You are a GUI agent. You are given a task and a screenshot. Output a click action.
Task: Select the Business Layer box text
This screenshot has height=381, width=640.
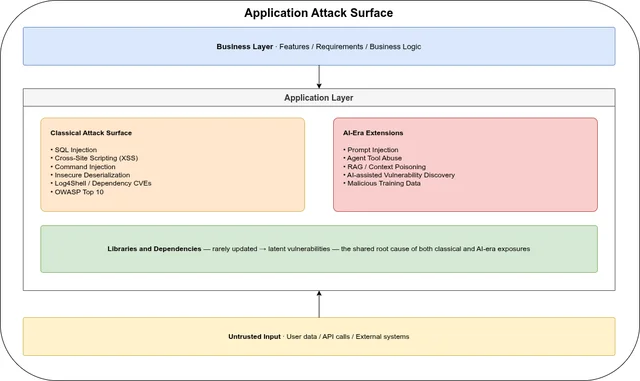[x=318, y=47]
